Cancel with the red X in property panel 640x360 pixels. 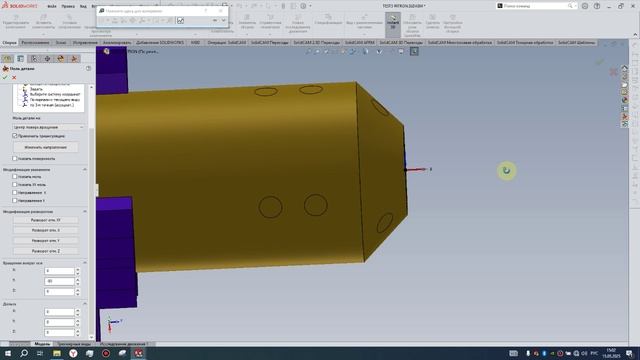(14, 78)
